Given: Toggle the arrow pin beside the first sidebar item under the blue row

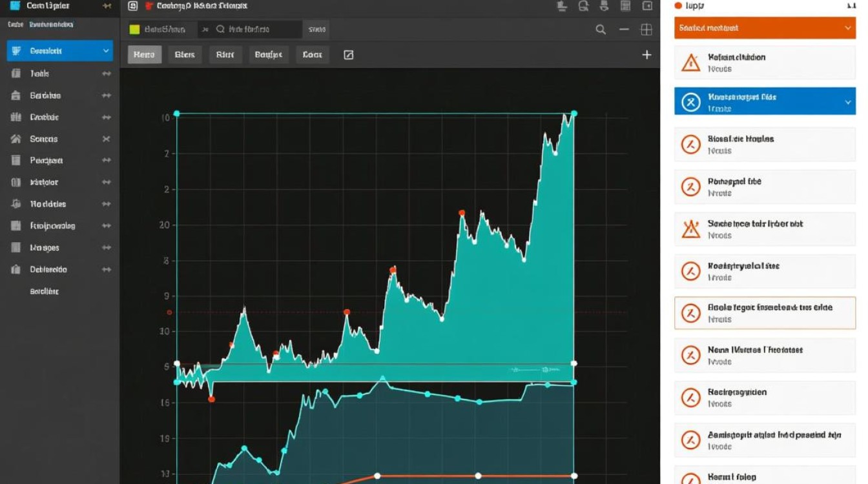Looking at the screenshot, I should click(x=107, y=74).
